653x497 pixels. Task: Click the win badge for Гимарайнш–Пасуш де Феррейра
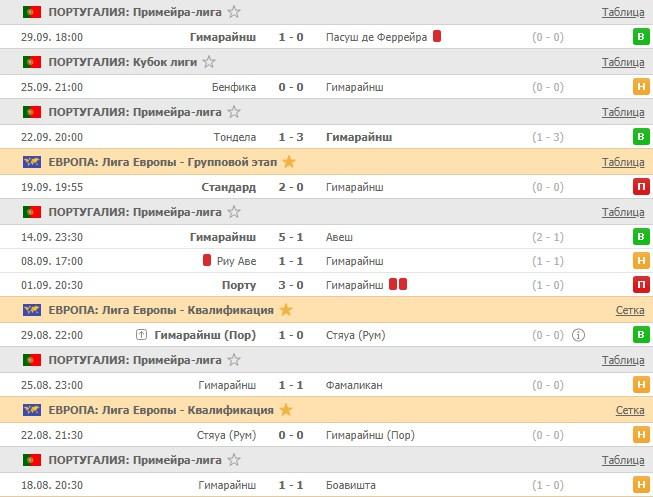point(640,37)
